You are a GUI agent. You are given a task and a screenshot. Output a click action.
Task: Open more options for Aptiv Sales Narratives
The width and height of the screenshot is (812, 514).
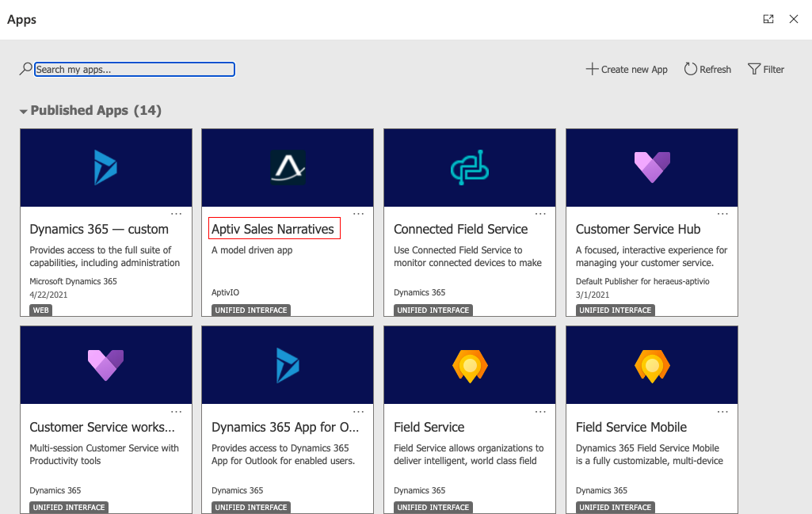358,214
